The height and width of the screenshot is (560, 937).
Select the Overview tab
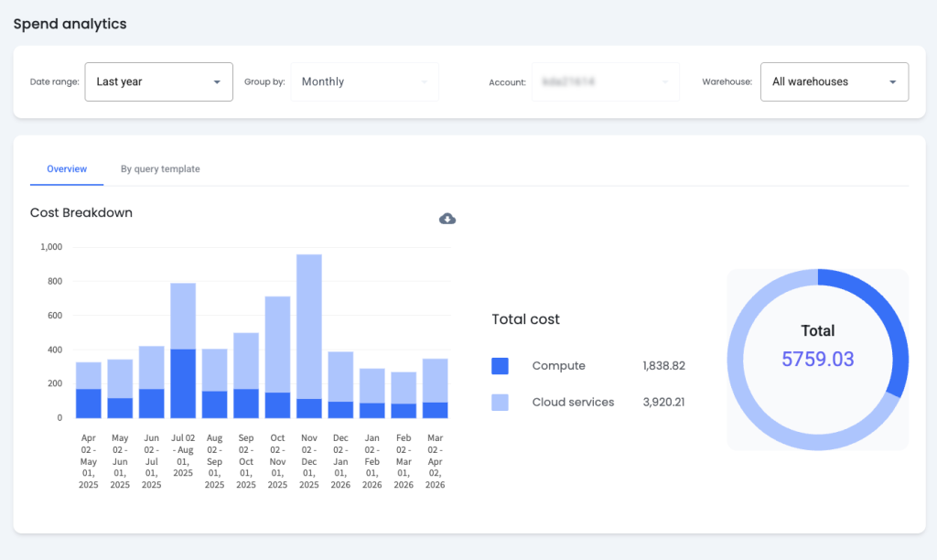(66, 169)
